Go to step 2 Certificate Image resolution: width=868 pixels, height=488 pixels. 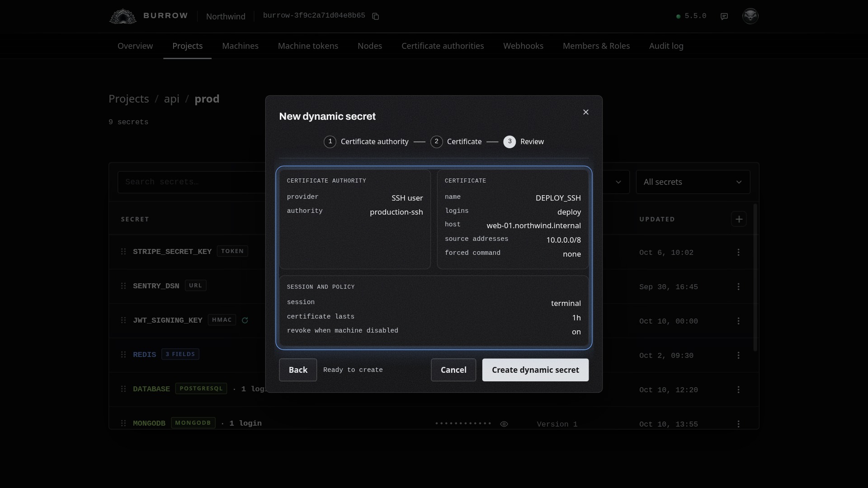pyautogui.click(x=456, y=142)
